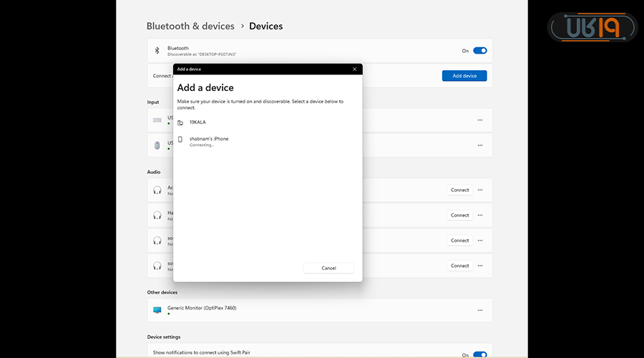Click the 19KALA device icon in dialog
644x358 pixels.
(x=180, y=122)
